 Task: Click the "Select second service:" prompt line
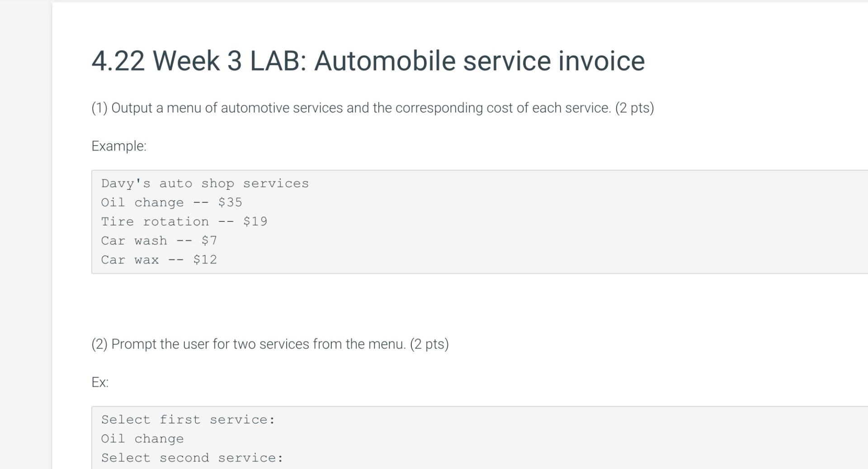pos(192,458)
